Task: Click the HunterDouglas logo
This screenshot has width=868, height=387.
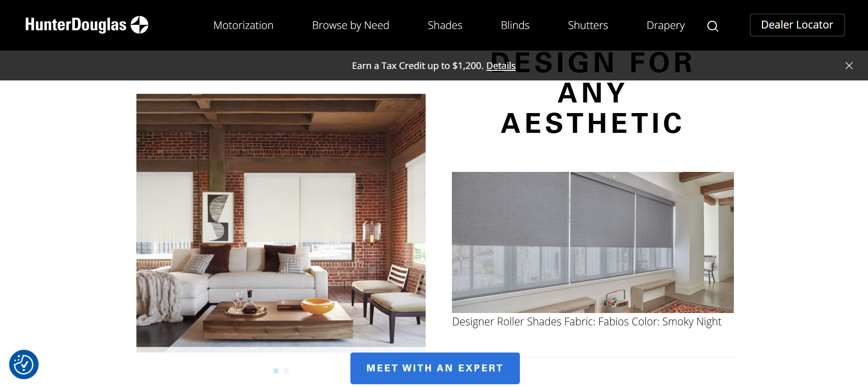Action: (x=87, y=25)
